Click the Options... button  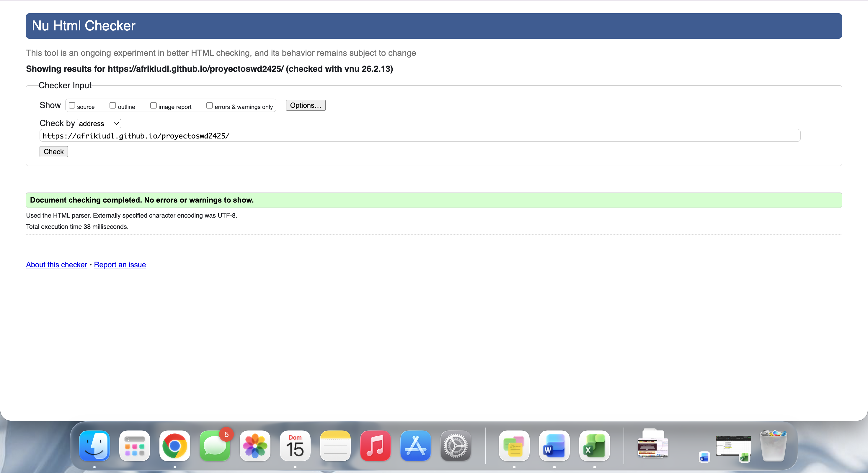[305, 105]
